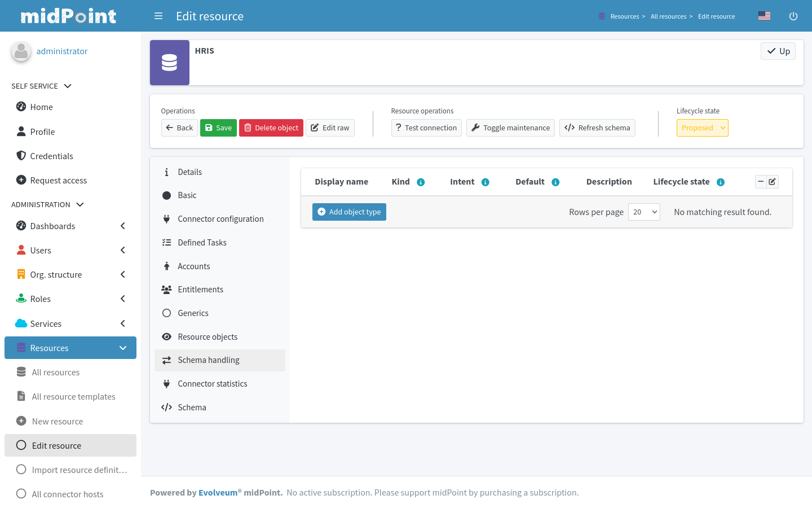
Task: Click the hamburger menu toggle icon
Action: (x=158, y=16)
